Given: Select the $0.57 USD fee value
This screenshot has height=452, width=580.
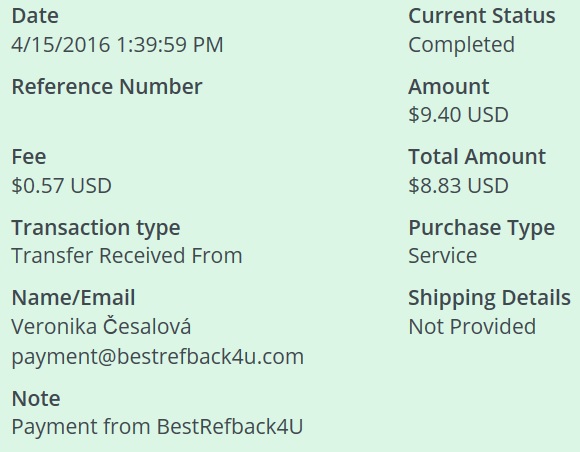Looking at the screenshot, I should [61, 186].
